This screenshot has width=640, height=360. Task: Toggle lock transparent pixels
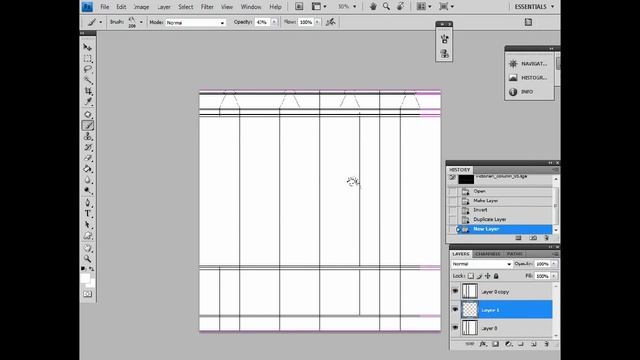[471, 276]
